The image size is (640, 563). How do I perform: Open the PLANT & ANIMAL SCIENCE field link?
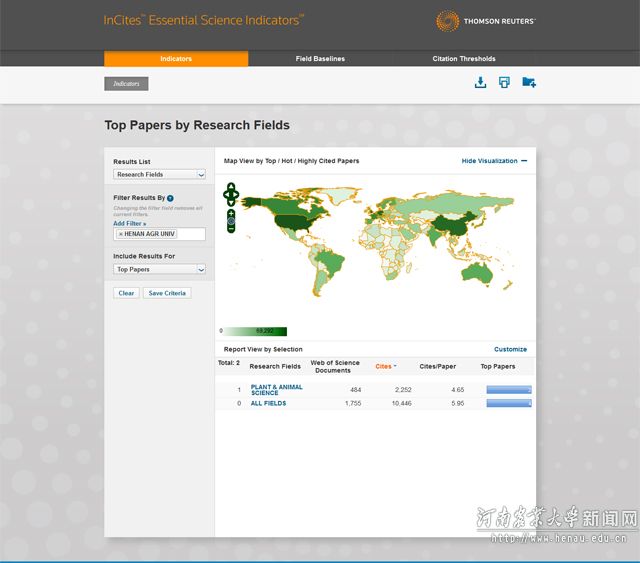click(276, 390)
